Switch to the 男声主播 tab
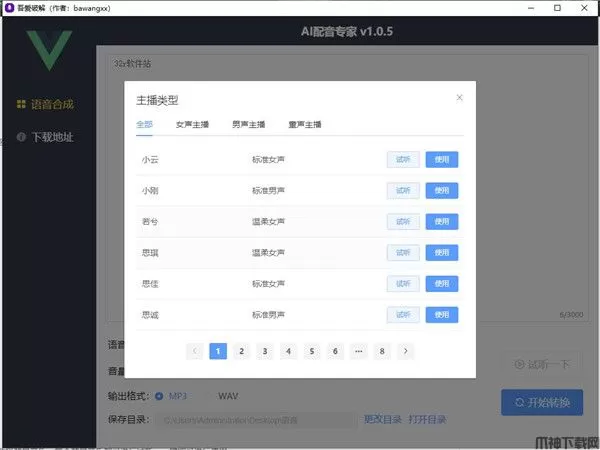This screenshot has height=450, width=600. 249,124
